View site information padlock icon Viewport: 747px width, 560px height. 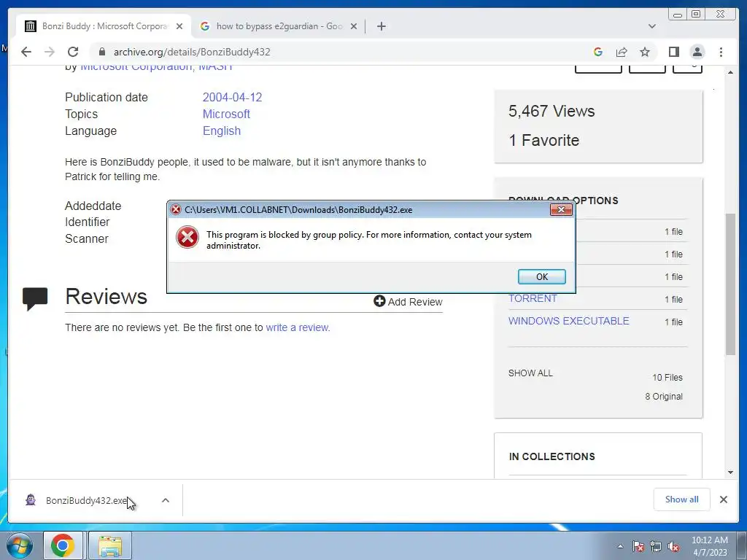click(x=102, y=52)
